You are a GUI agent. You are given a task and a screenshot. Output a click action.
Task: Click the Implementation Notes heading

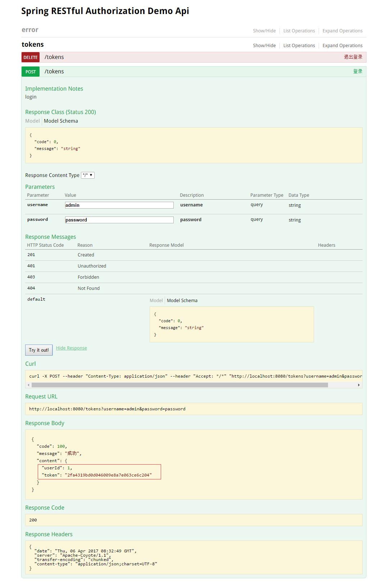tap(54, 88)
